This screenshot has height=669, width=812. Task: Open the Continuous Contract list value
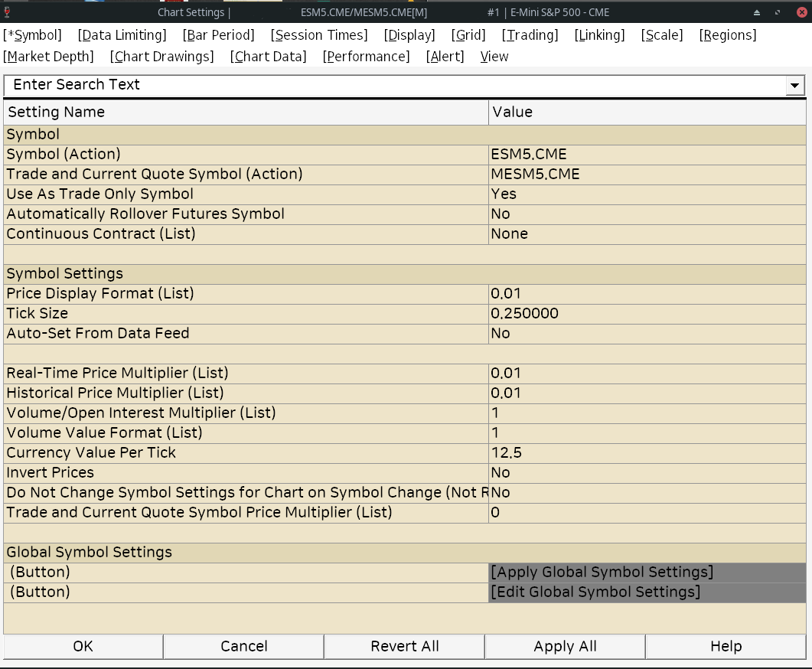click(647, 234)
